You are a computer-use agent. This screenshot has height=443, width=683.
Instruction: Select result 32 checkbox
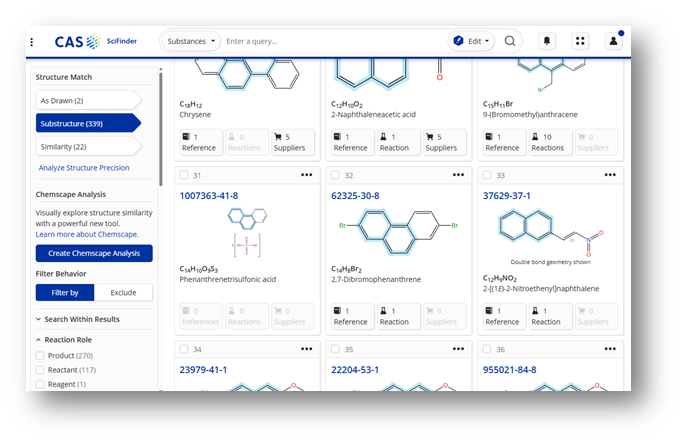pyautogui.click(x=335, y=175)
